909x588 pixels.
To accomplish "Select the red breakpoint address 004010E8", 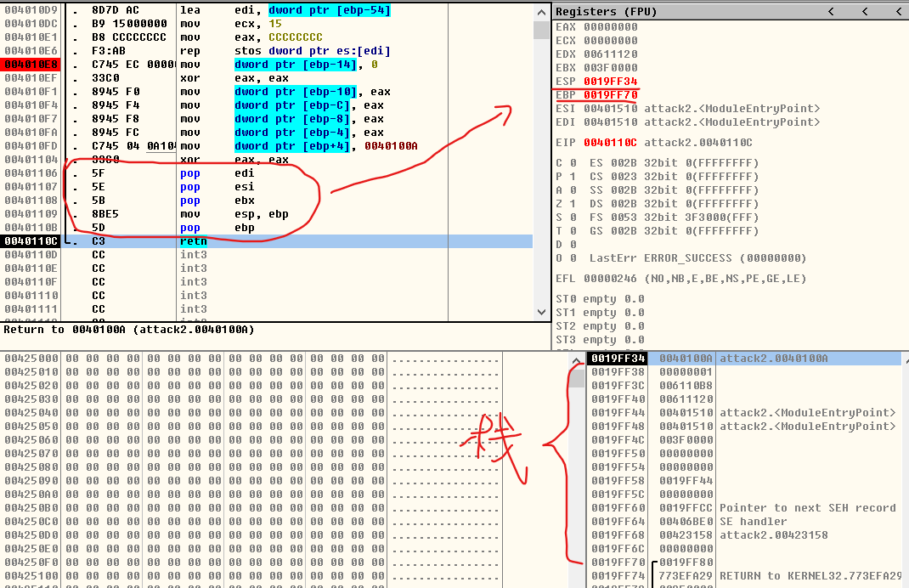I will 31,65.
